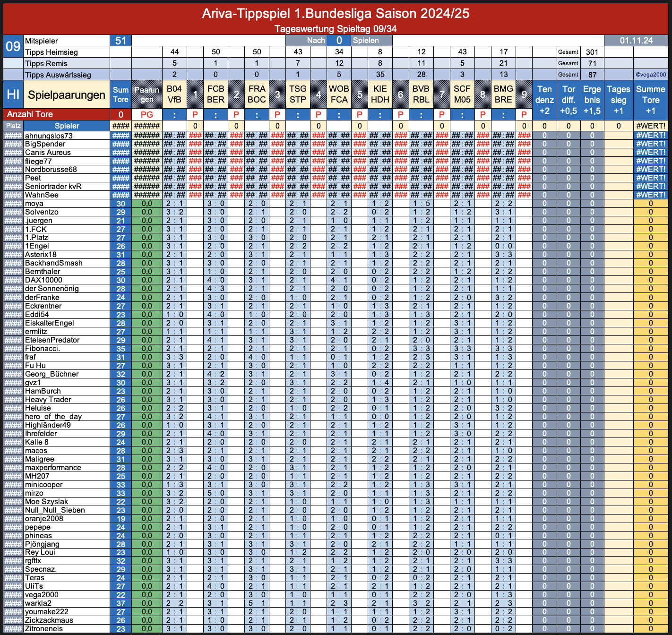Click player name 'warkla2'

coord(38,603)
